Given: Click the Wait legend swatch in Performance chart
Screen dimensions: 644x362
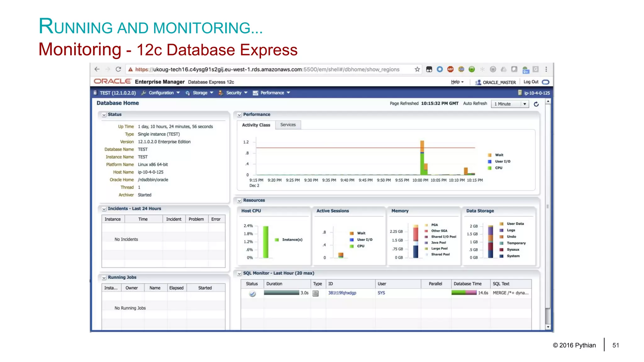Looking at the screenshot, I should click(489, 155).
